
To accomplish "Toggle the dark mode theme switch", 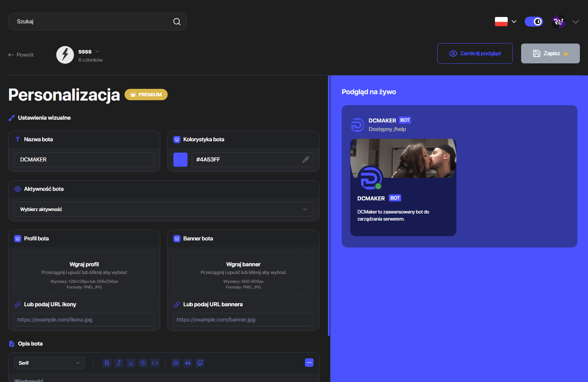I will click(534, 22).
